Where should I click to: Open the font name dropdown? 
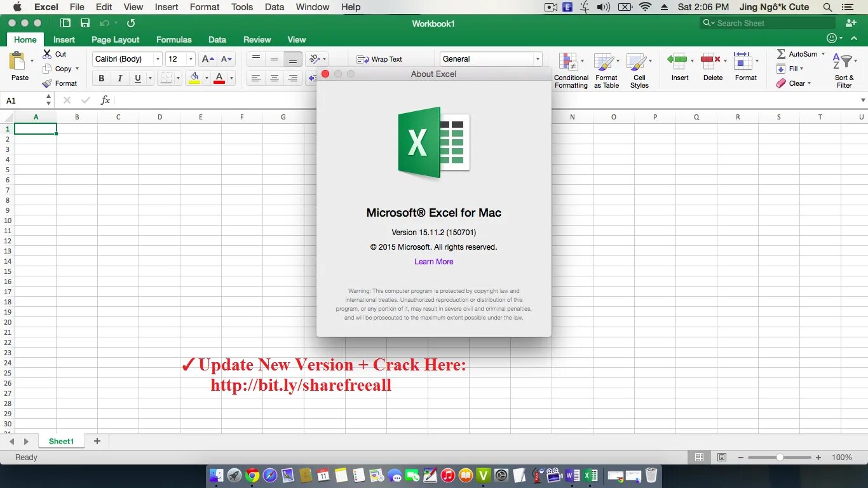click(x=158, y=59)
